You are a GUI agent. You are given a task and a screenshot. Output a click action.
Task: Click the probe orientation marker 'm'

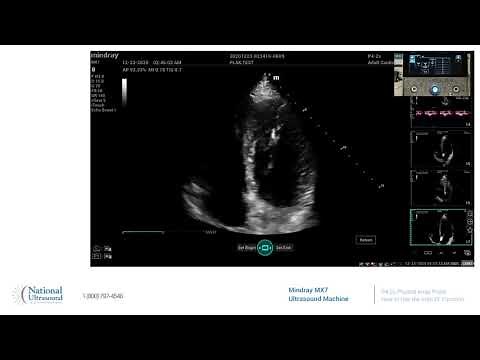point(276,78)
